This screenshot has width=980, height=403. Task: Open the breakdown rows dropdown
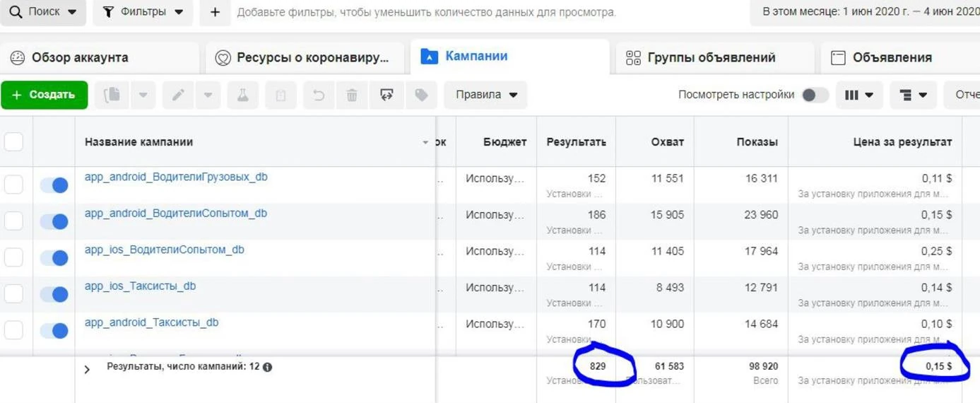(x=913, y=95)
